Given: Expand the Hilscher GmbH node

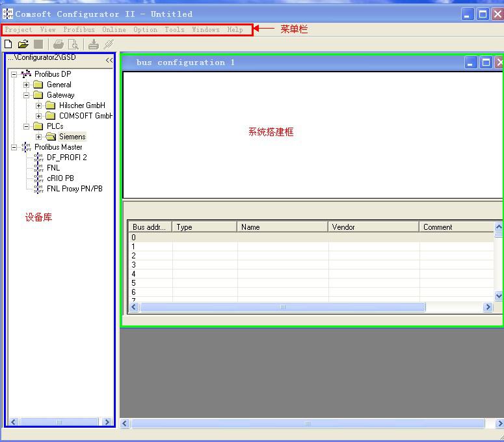Looking at the screenshot, I should click(38, 105).
